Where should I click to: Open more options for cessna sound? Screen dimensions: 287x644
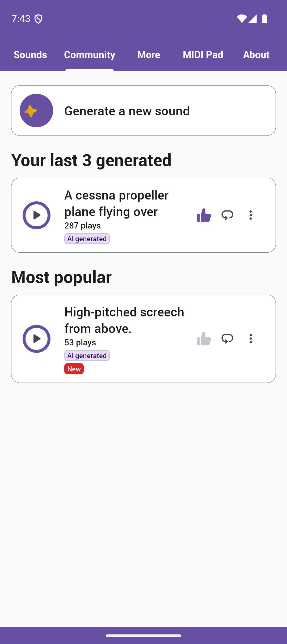point(251,215)
